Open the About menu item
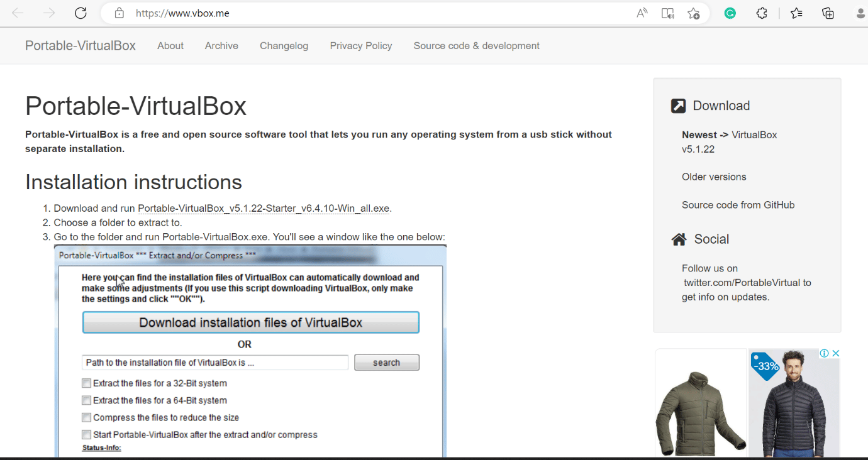 point(170,46)
